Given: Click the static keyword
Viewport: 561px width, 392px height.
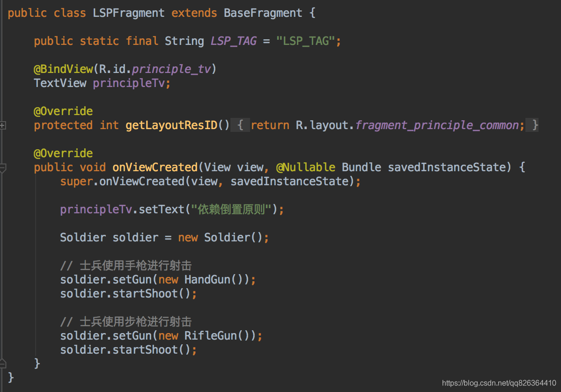Looking at the screenshot, I should (99, 41).
